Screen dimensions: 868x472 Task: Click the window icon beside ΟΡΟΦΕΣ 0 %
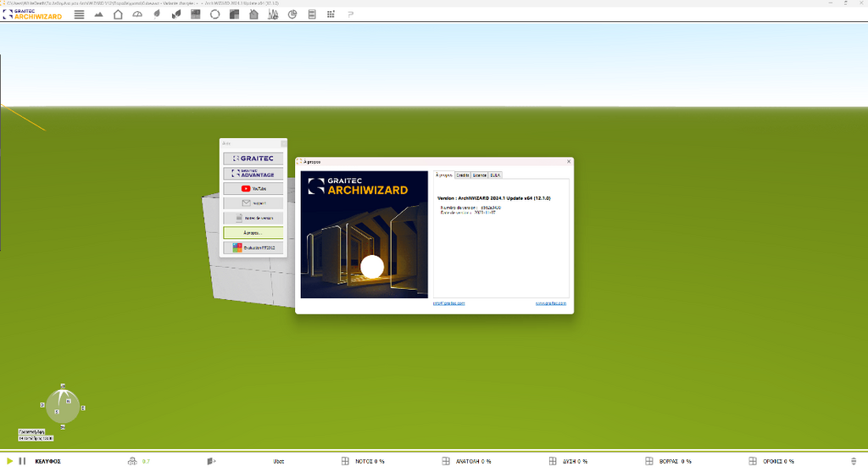tap(753, 461)
